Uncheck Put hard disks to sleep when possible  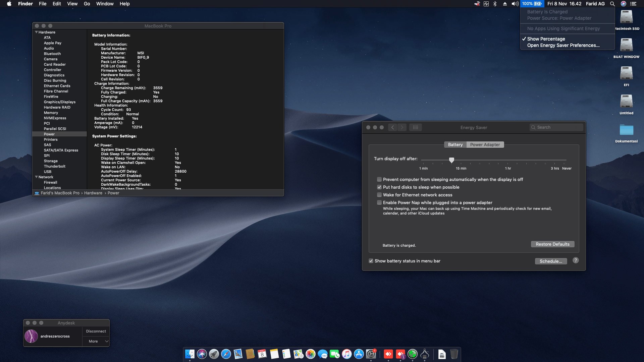(x=379, y=187)
